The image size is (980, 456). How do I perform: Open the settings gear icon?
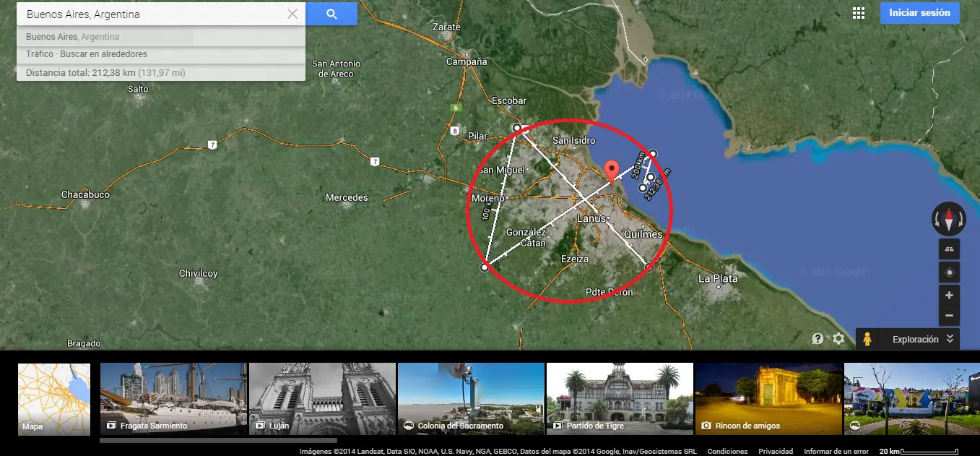click(838, 338)
